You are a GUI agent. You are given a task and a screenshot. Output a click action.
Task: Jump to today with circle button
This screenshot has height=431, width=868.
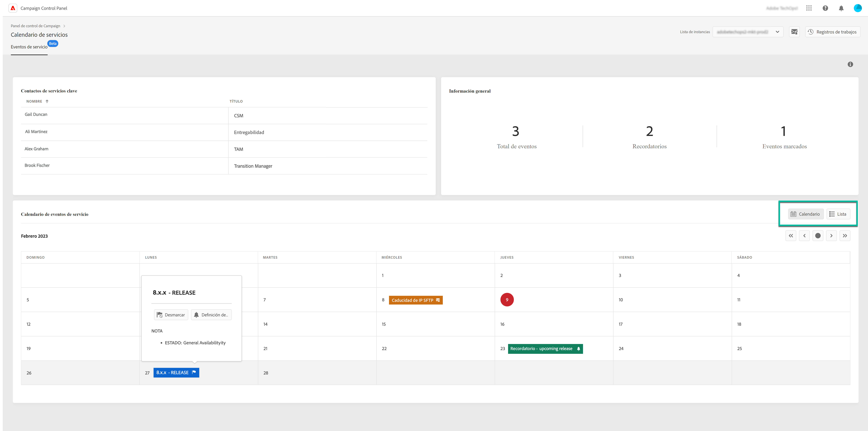(818, 236)
